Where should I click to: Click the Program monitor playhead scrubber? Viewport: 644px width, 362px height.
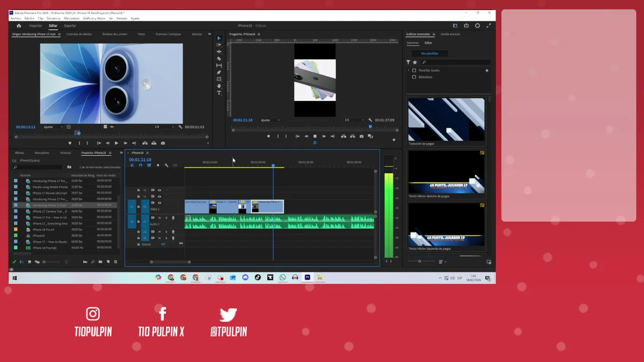pyautogui.click(x=371, y=127)
